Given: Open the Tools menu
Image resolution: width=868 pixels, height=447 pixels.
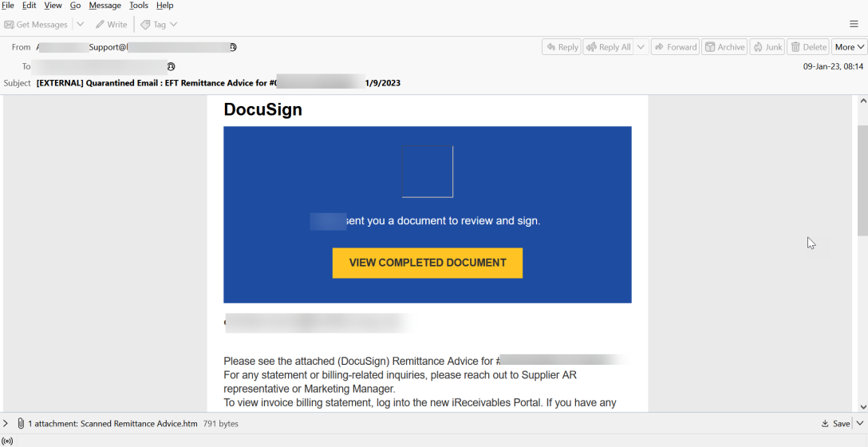Looking at the screenshot, I should point(138,6).
